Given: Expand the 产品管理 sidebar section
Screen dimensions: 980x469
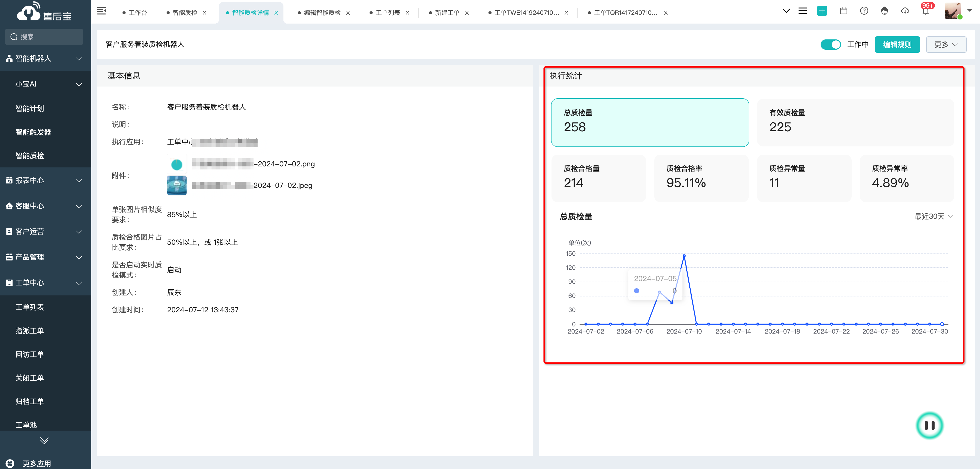Looking at the screenshot, I should [x=46, y=257].
